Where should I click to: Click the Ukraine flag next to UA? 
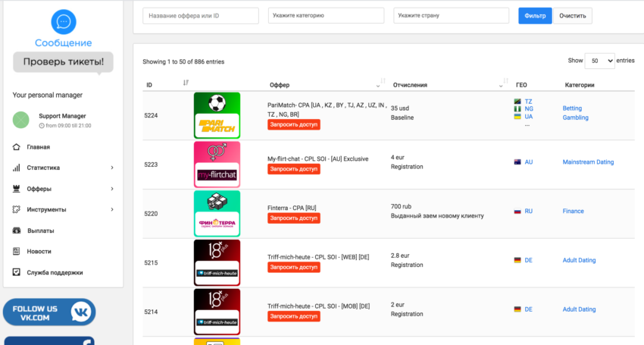coord(517,116)
